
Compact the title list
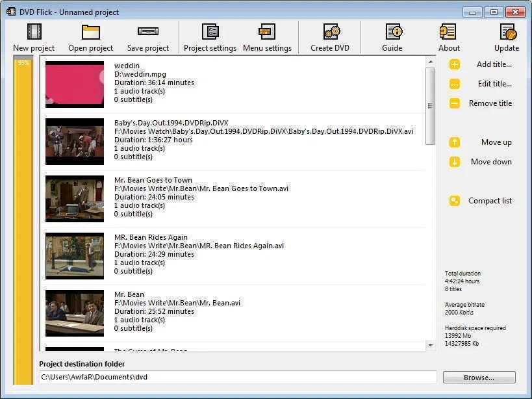pos(489,200)
